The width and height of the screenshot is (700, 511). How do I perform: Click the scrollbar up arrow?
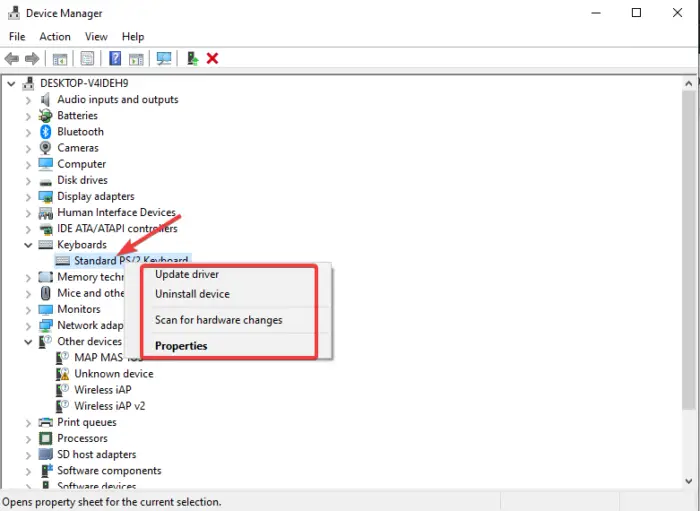pos(689,83)
